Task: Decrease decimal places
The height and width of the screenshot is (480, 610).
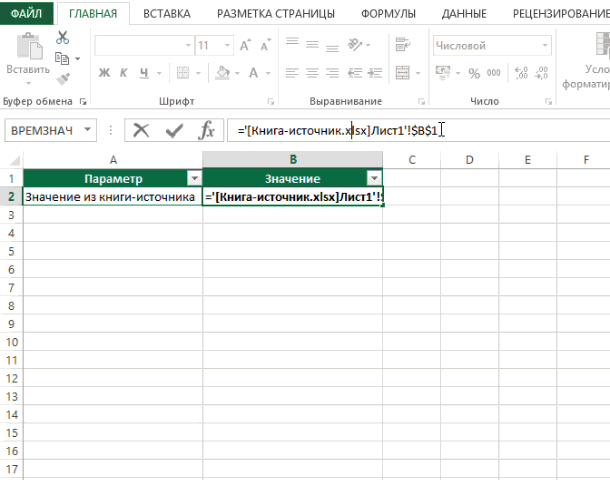Action: (x=542, y=73)
